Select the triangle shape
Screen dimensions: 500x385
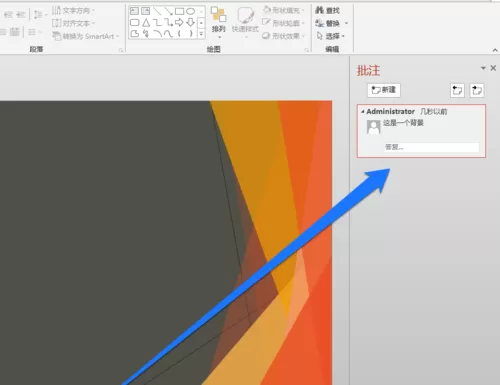pyautogui.click(x=146, y=23)
